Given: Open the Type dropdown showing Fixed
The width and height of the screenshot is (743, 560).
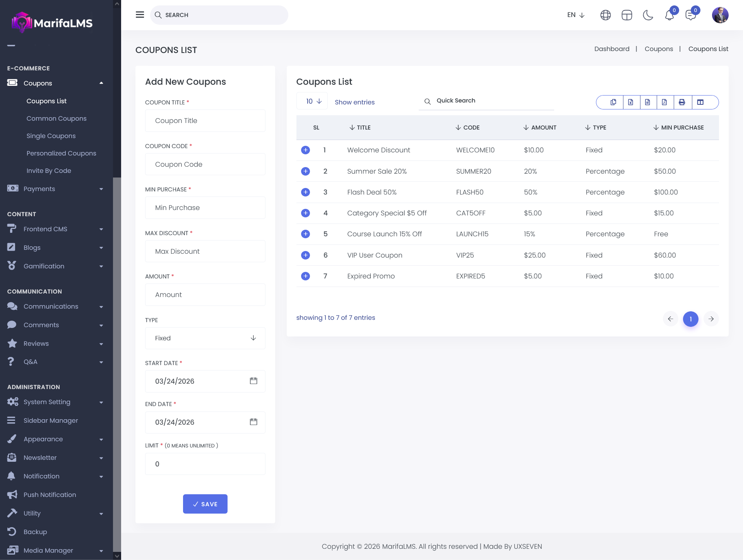Looking at the screenshot, I should tap(205, 338).
